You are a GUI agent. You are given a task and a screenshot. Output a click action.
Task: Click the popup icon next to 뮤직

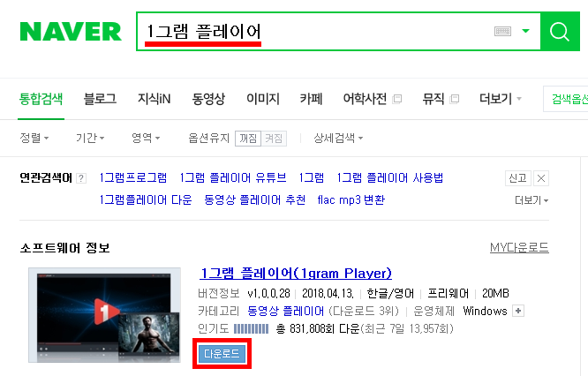454,99
